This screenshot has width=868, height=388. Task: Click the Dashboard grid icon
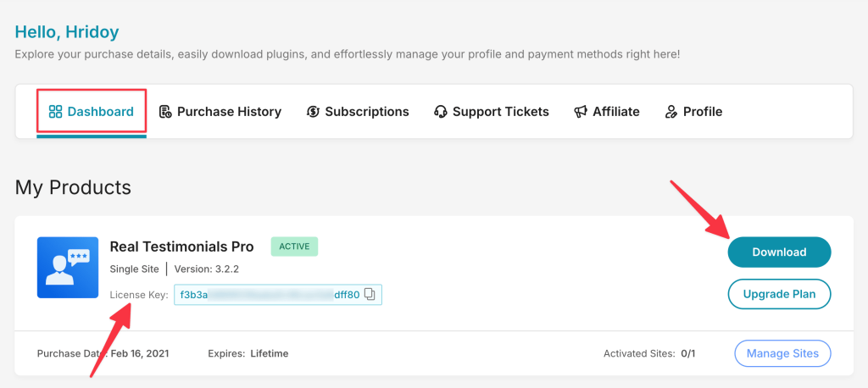click(55, 112)
